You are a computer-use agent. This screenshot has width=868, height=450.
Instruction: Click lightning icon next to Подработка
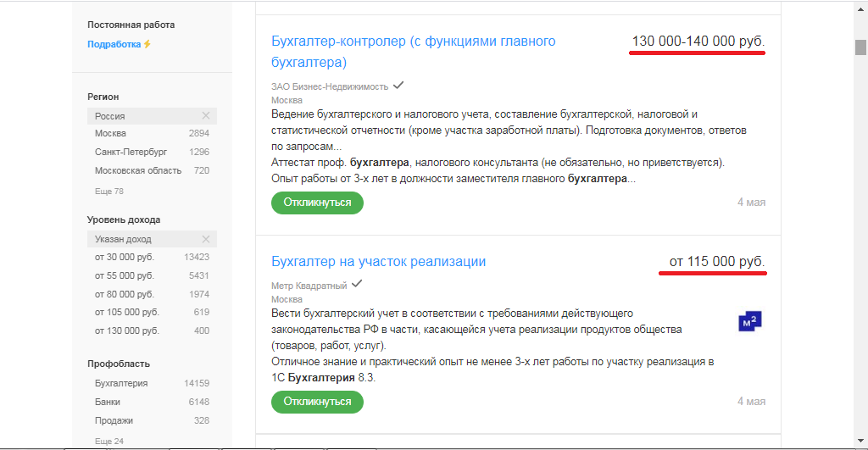[x=147, y=44]
